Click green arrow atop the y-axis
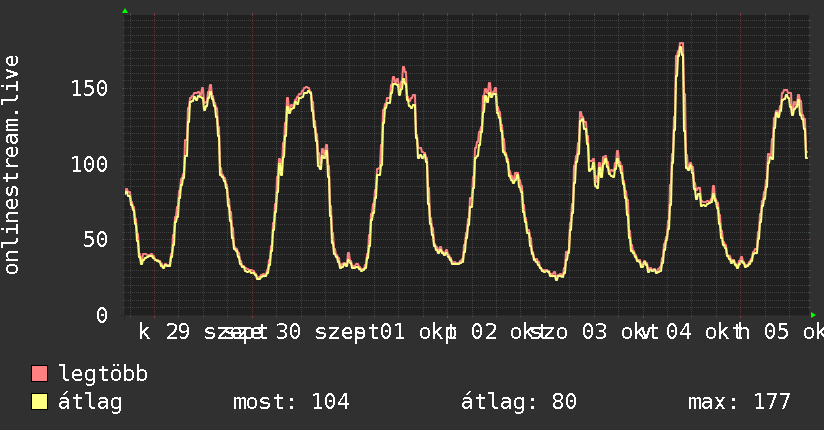 [125, 11]
